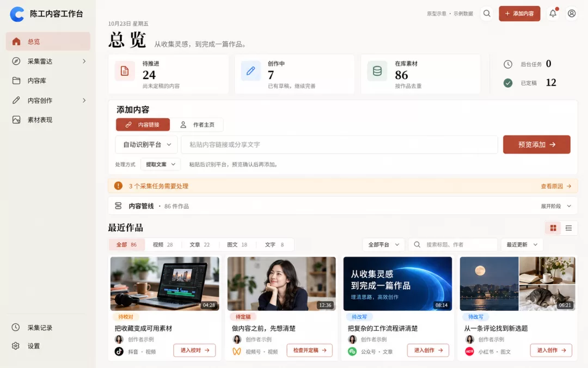Viewport: 588px width, 368px height.
Task: Click the 设置 gear icon in the sidebar
Action: coord(15,346)
